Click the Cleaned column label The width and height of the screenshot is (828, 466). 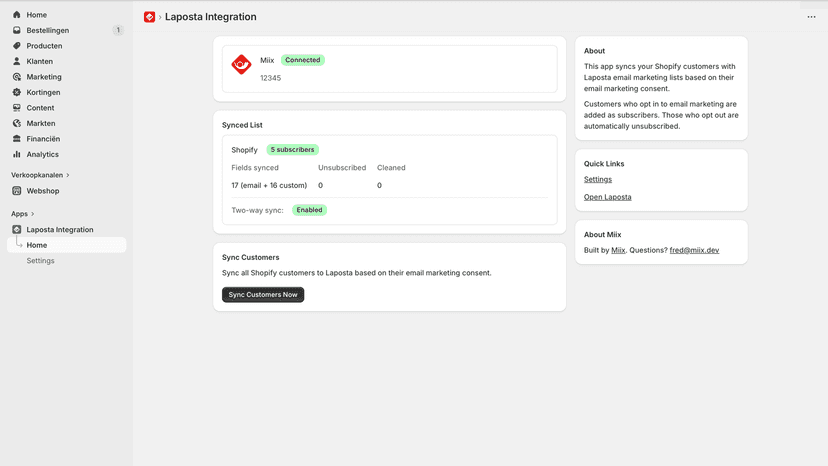pos(391,167)
